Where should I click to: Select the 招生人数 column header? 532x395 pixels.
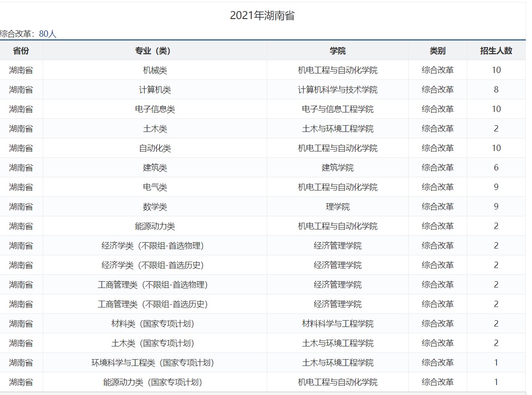coord(496,51)
